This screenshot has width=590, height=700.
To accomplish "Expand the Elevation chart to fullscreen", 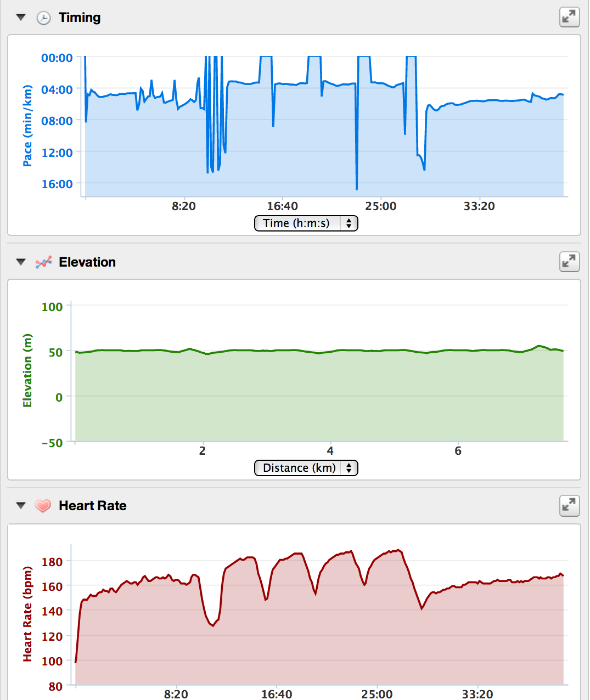I will pos(569,262).
